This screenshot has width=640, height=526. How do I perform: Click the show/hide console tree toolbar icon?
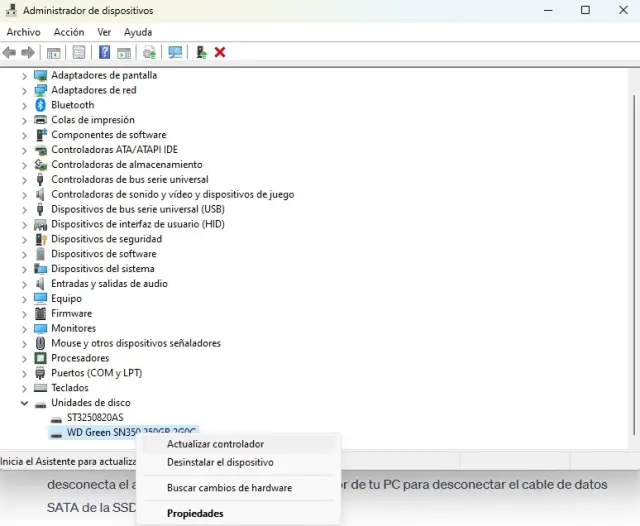[x=54, y=52]
